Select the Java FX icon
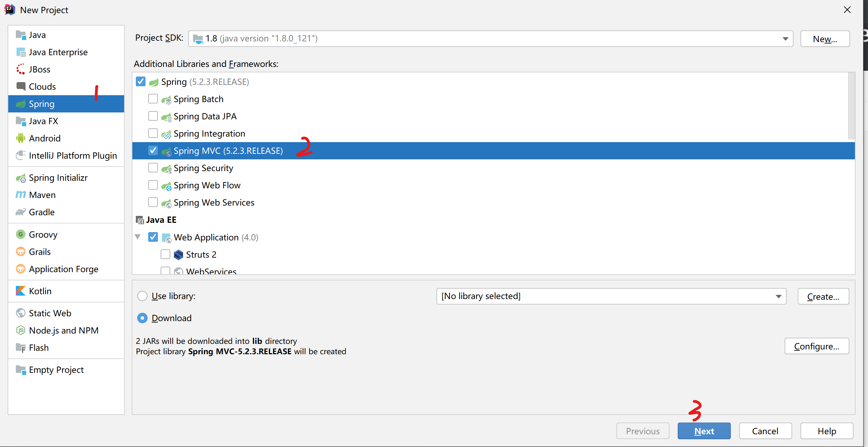 pyautogui.click(x=21, y=121)
